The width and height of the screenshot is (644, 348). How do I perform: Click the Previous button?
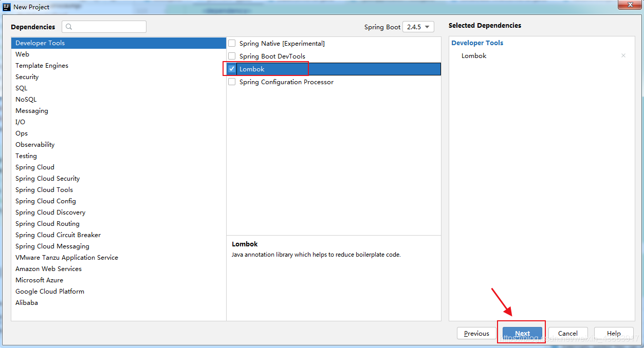click(476, 333)
